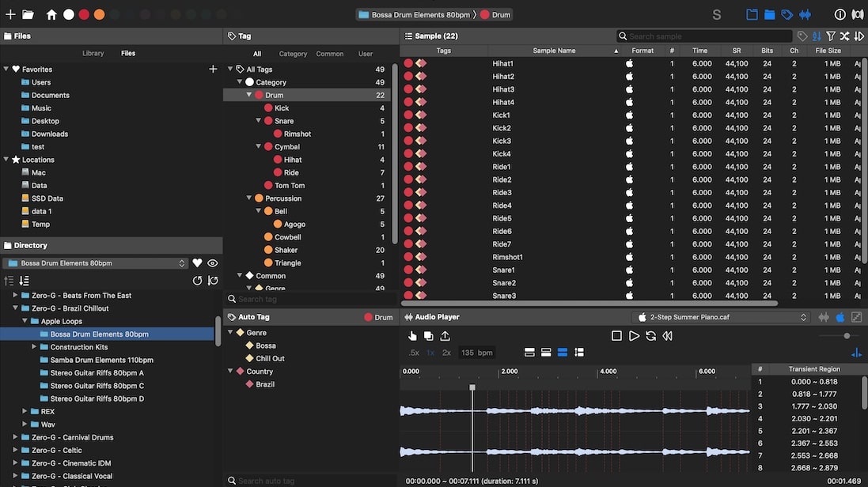868x487 pixels.
Task: Open the filter options in the Sample panel
Action: [830, 35]
